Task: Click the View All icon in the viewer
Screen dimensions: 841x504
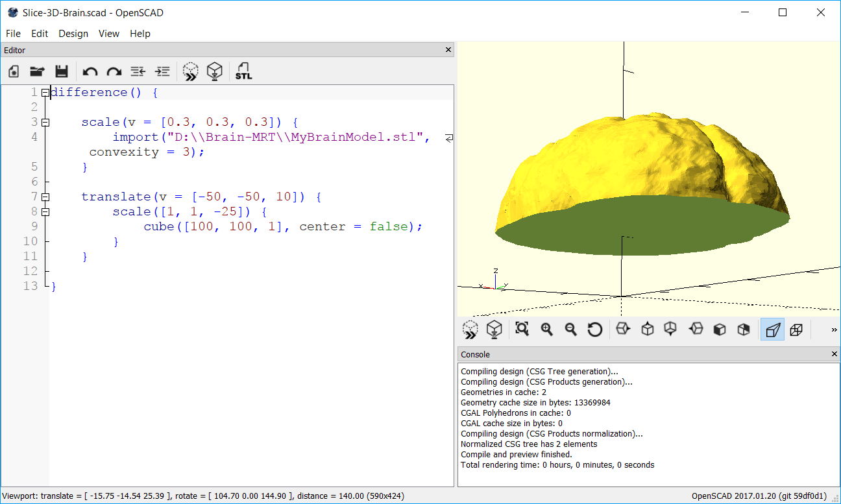Action: coord(522,330)
